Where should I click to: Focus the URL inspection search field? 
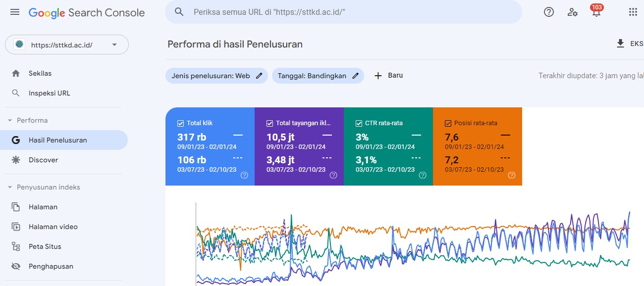coord(343,12)
